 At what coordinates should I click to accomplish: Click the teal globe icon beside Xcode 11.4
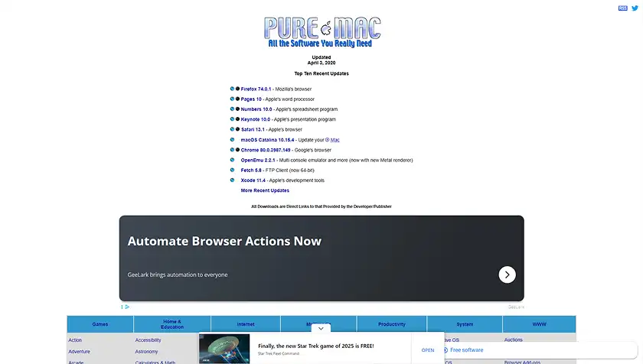click(233, 180)
